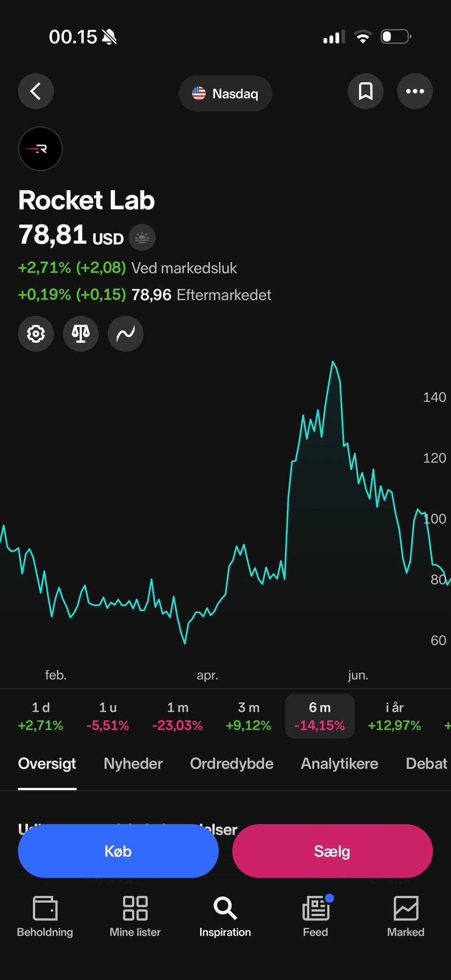
Task: Tap the jun. date axis label
Action: [358, 675]
